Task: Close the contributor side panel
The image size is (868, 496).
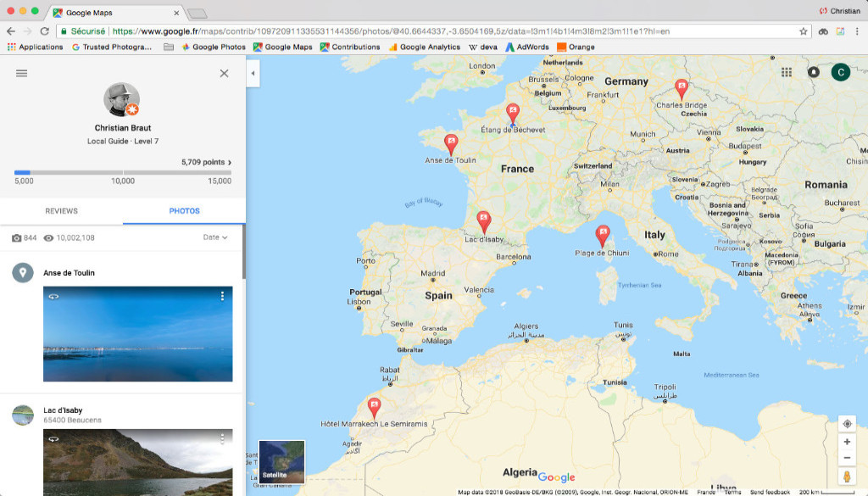Action: point(224,74)
